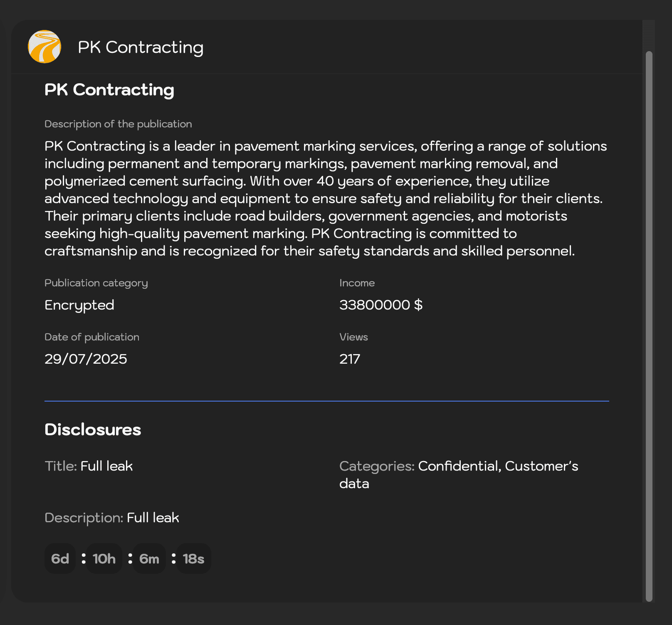Click the 'Description: Full leak' entry
The width and height of the screenshot is (672, 625).
point(112,518)
